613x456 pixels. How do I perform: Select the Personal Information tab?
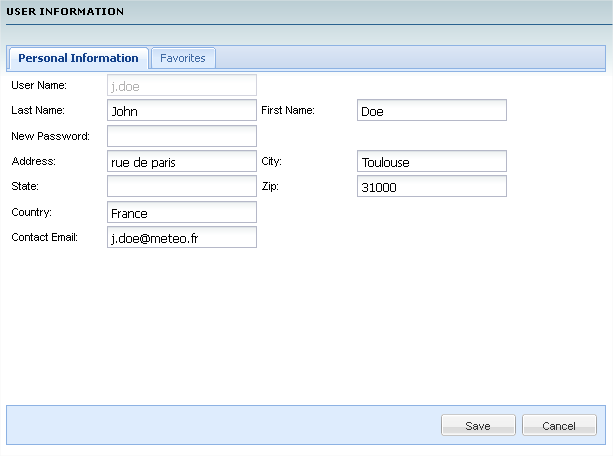point(78,58)
